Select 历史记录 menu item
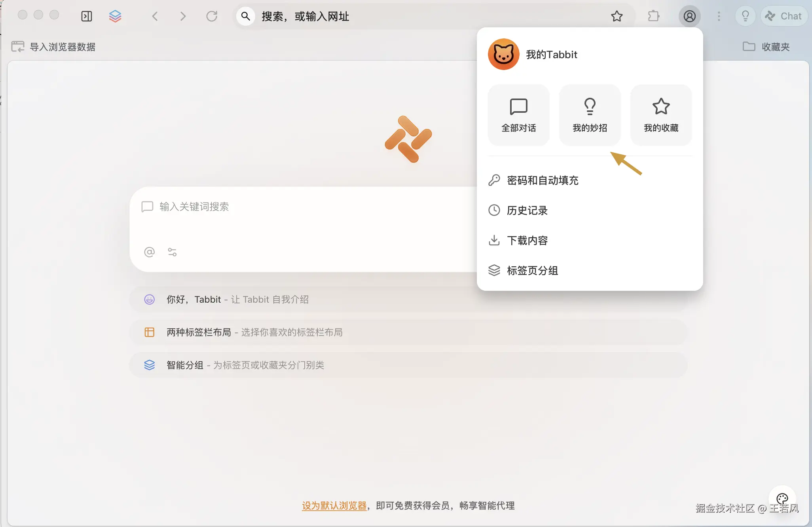The image size is (812, 527). pyautogui.click(x=527, y=210)
